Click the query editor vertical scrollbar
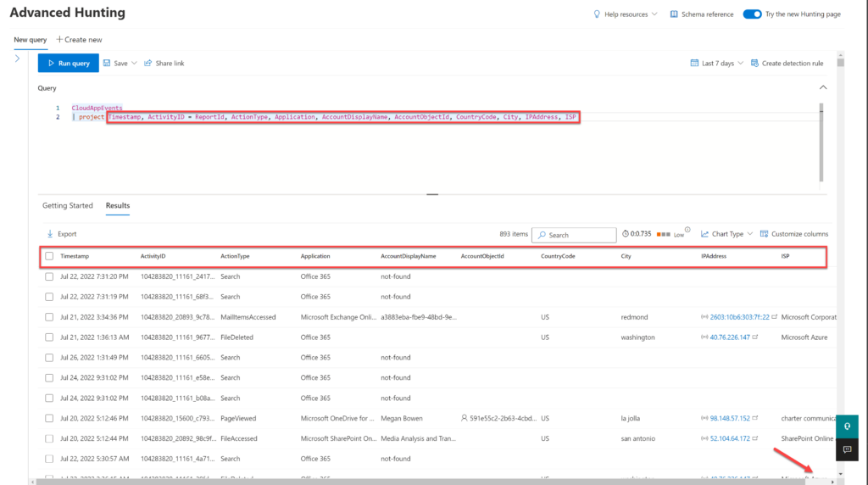This screenshot has height=485, width=868. click(821, 142)
